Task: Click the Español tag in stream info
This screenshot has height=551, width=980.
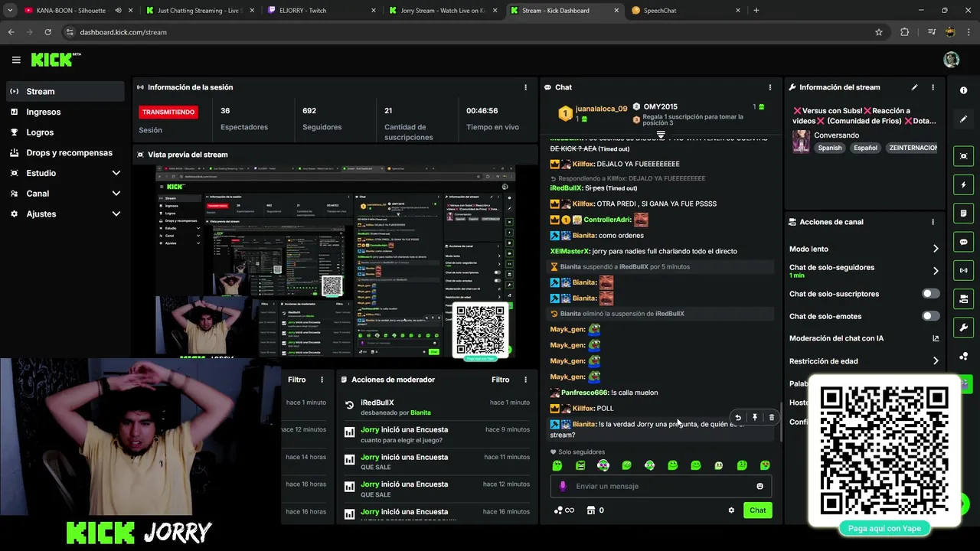Action: (865, 148)
